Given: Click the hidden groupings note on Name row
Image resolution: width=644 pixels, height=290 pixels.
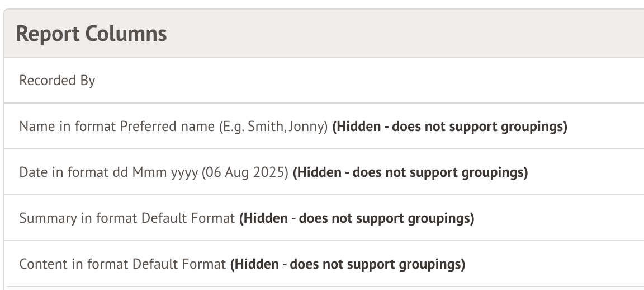Looking at the screenshot, I should [449, 127].
